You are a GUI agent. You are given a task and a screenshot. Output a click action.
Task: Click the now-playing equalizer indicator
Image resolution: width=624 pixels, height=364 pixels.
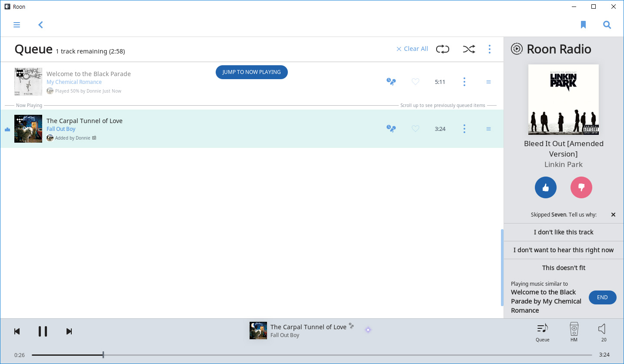pos(7,129)
